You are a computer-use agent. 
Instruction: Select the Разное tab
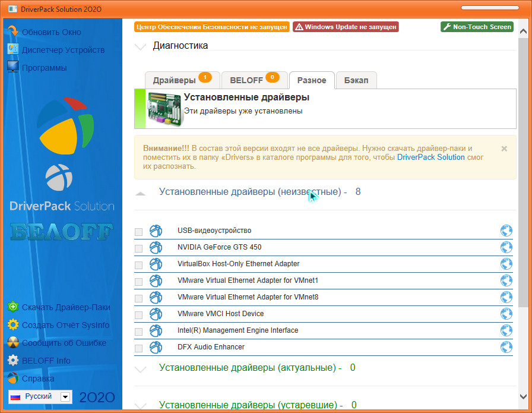[x=312, y=80]
